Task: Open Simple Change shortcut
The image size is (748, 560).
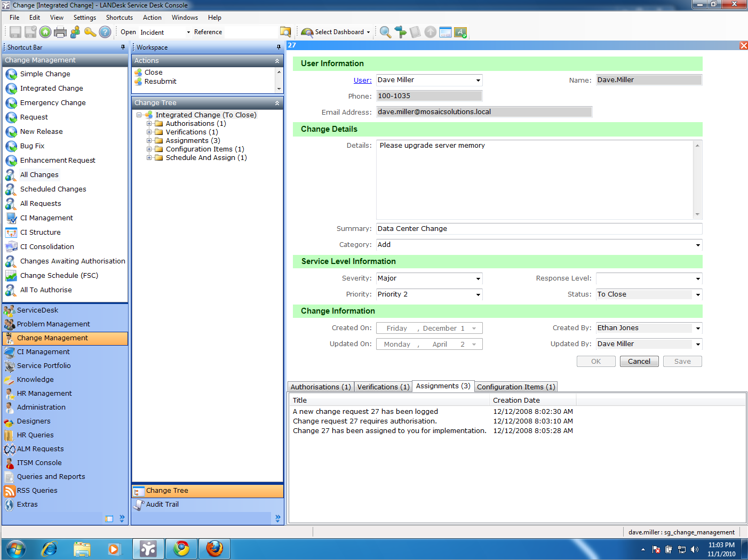Action: [x=45, y=74]
